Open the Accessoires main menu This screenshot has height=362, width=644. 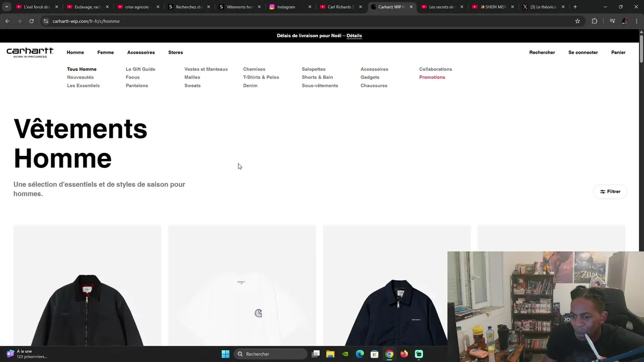click(141, 52)
